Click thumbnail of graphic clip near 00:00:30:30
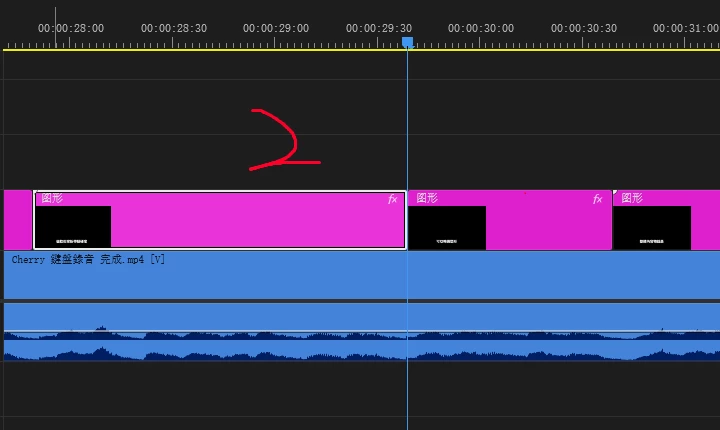The height and width of the screenshot is (430, 720). tap(652, 227)
